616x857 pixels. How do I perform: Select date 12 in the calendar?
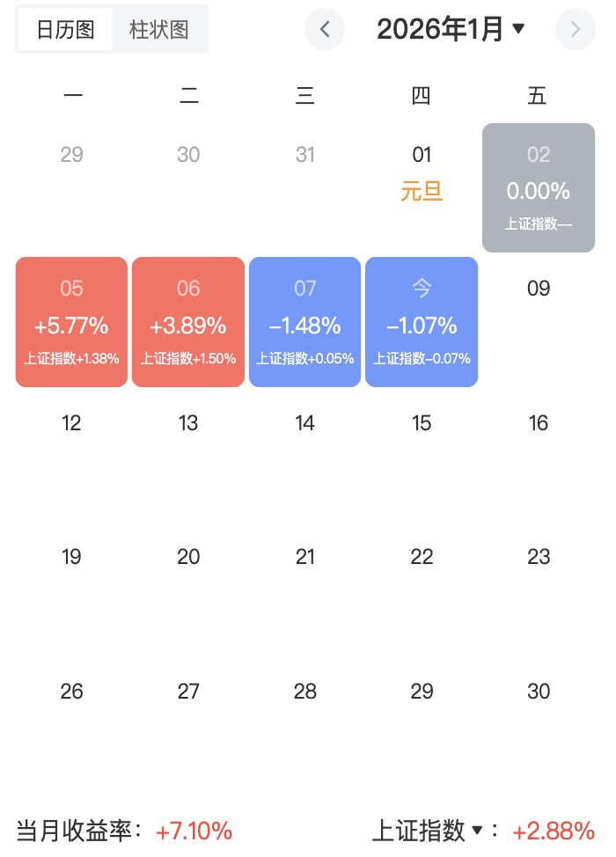point(72,423)
